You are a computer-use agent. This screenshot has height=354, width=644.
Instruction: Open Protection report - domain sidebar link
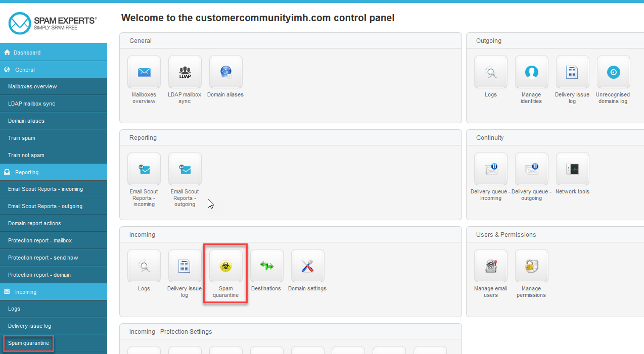(x=54, y=275)
